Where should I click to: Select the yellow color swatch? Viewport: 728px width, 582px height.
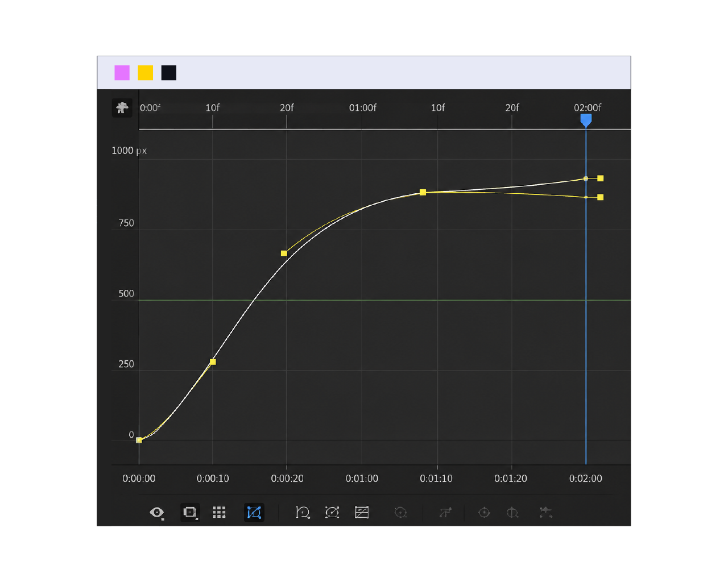point(146,73)
